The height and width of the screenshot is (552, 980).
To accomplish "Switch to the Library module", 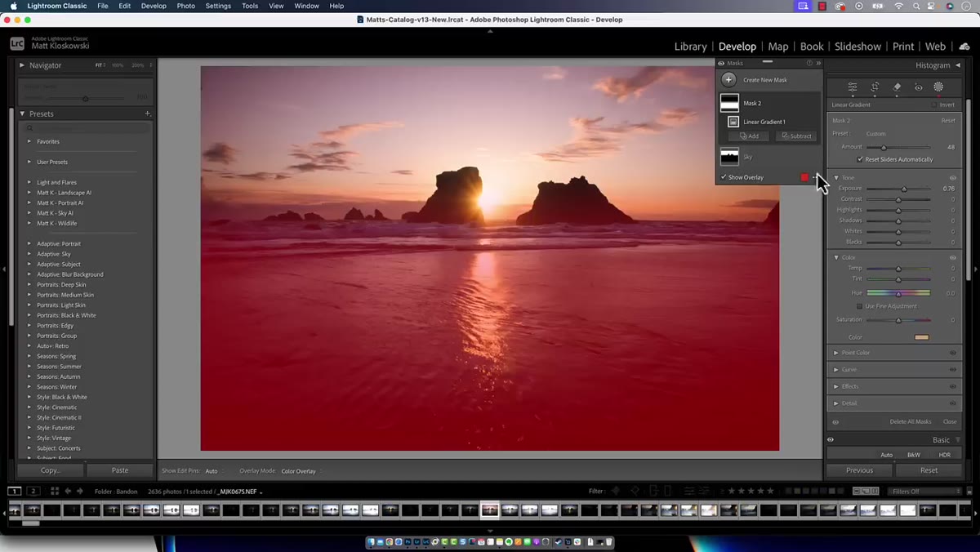I will tap(691, 47).
